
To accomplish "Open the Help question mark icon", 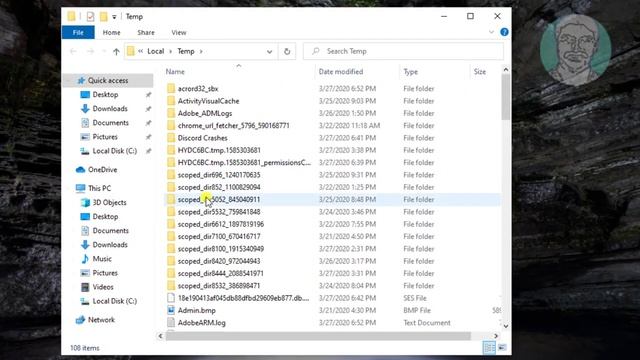I will pos(504,32).
